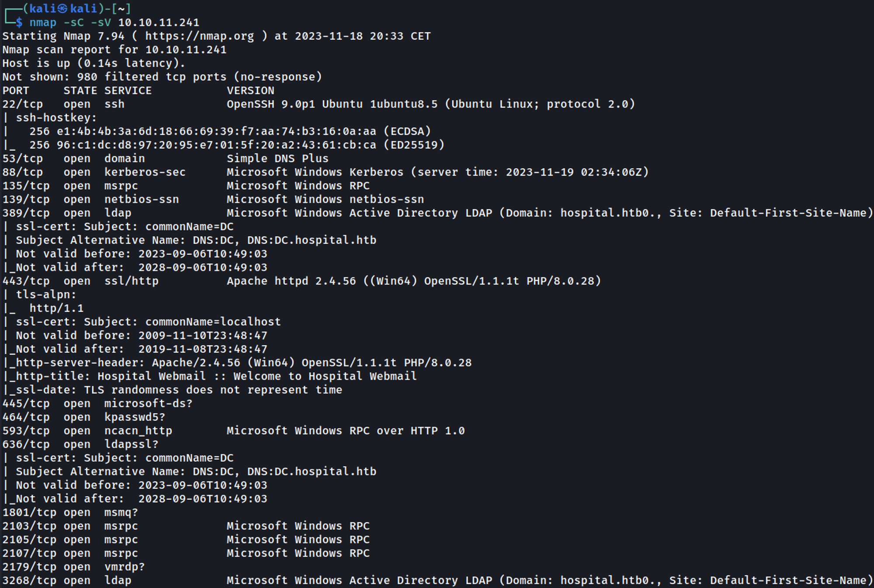Image resolution: width=874 pixels, height=588 pixels.
Task: Click the vmrdp? service name
Action: (x=125, y=567)
